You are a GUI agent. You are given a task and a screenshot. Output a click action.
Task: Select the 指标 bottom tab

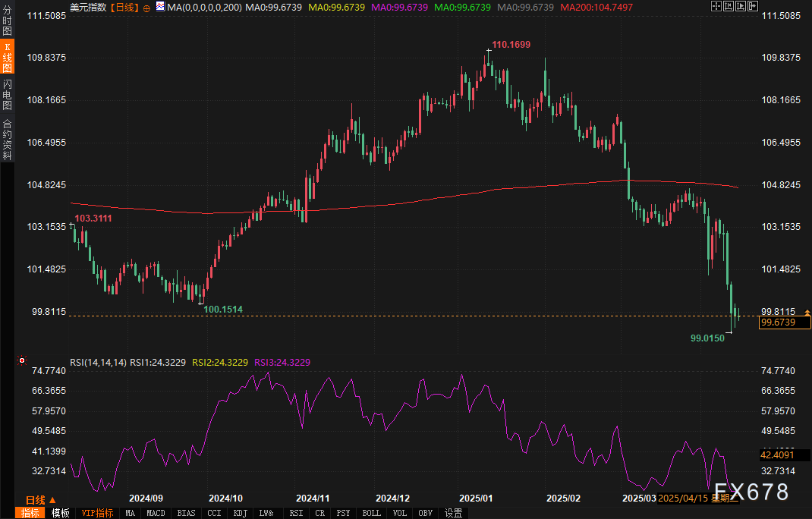pyautogui.click(x=30, y=513)
